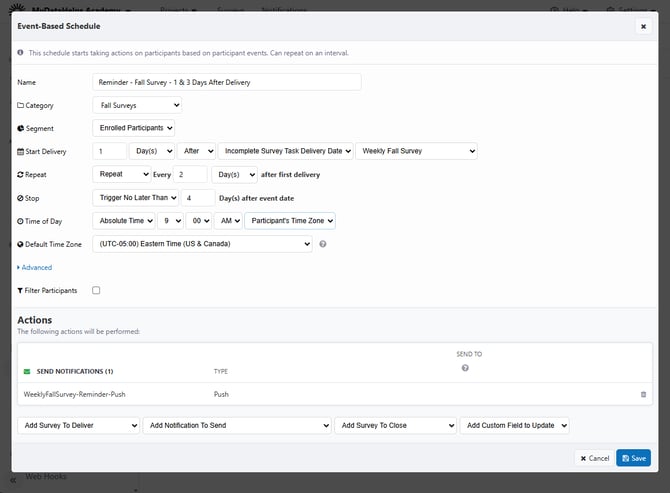Click the help icon beside Default Time Zone

click(323, 243)
